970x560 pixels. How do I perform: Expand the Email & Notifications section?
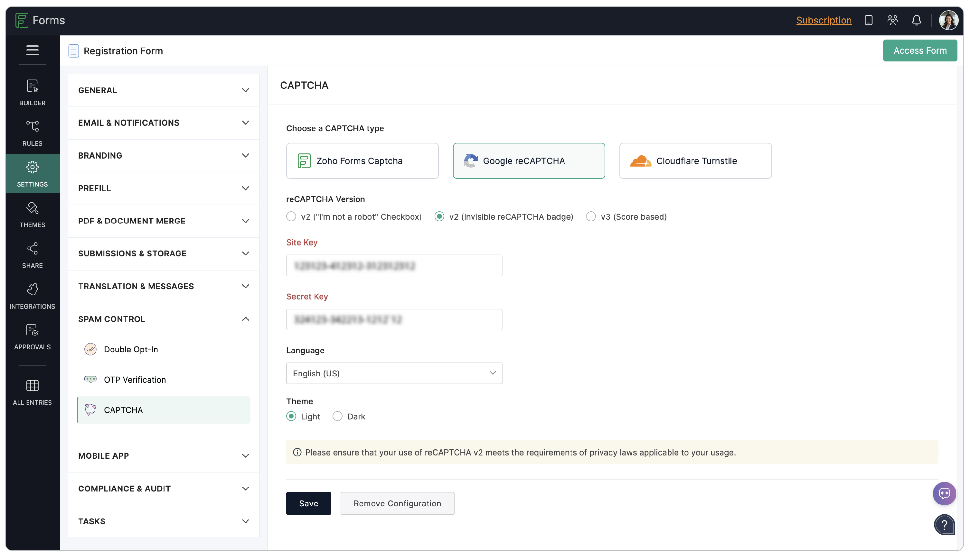[164, 123]
